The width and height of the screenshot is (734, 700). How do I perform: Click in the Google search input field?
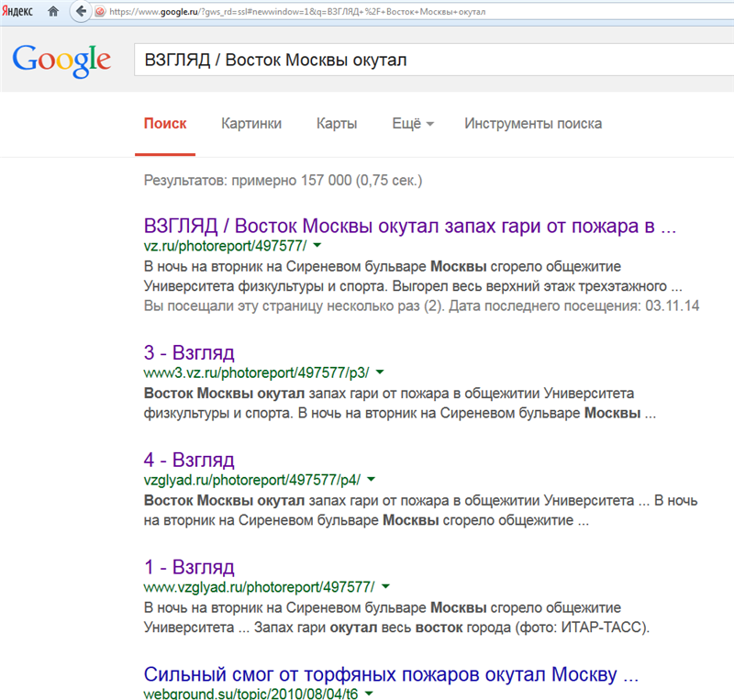pos(431,61)
